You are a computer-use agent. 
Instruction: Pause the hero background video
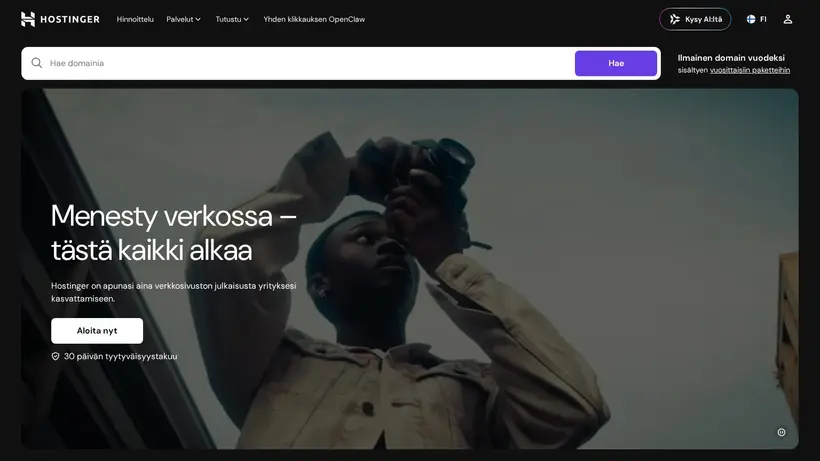(x=781, y=432)
